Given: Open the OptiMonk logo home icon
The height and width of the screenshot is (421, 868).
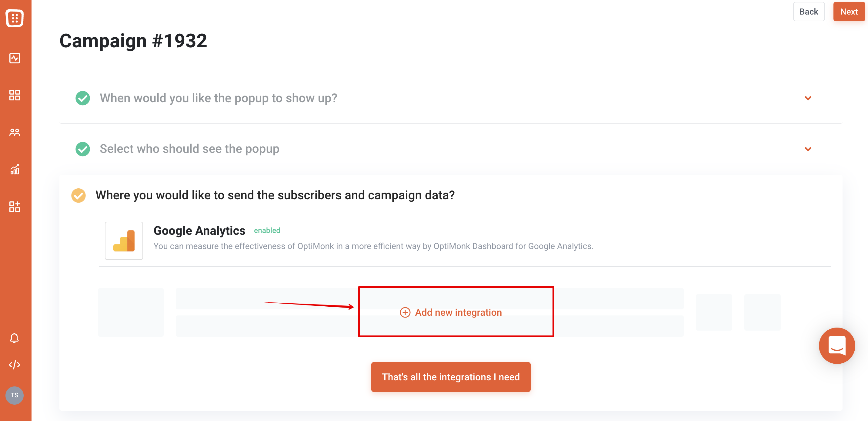Looking at the screenshot, I should tap(15, 18).
